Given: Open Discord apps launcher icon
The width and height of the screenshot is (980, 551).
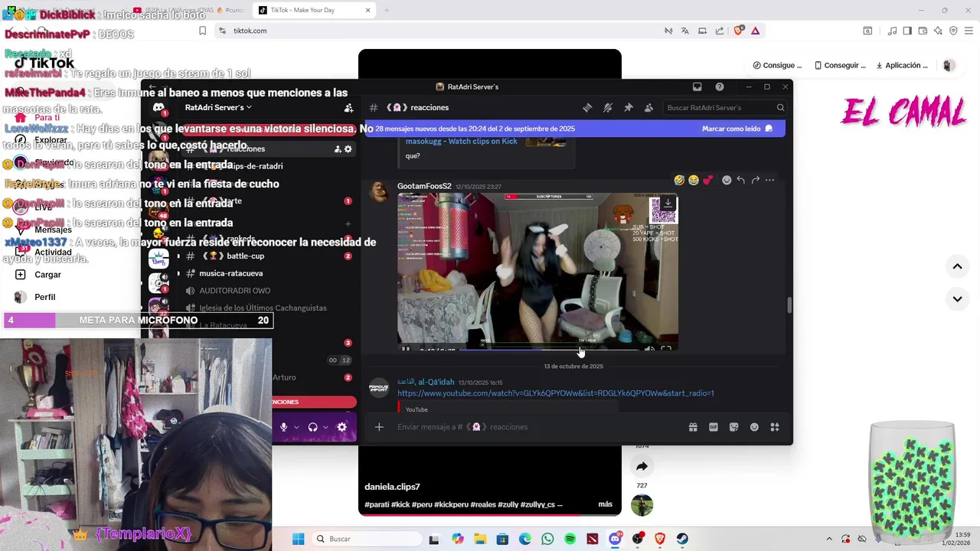Looking at the screenshot, I should [775, 427].
